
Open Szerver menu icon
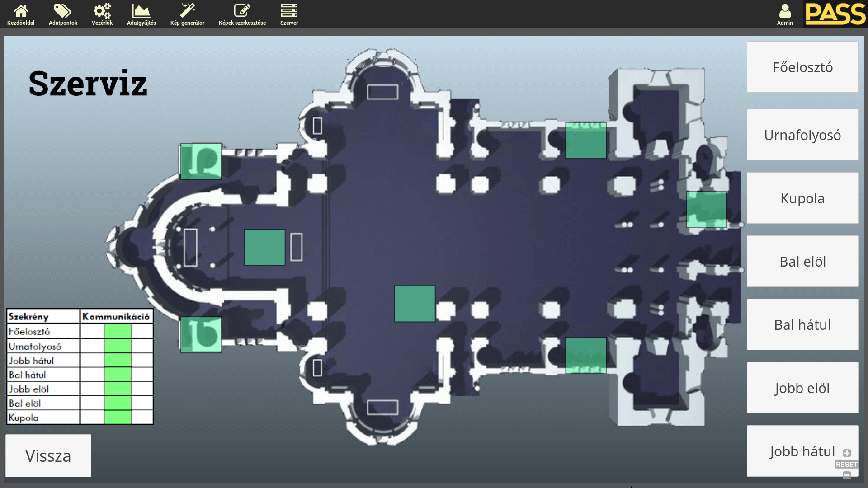click(x=289, y=11)
